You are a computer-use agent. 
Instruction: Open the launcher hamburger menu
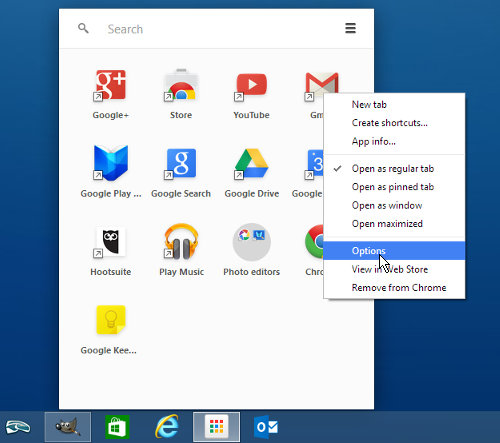click(x=350, y=28)
